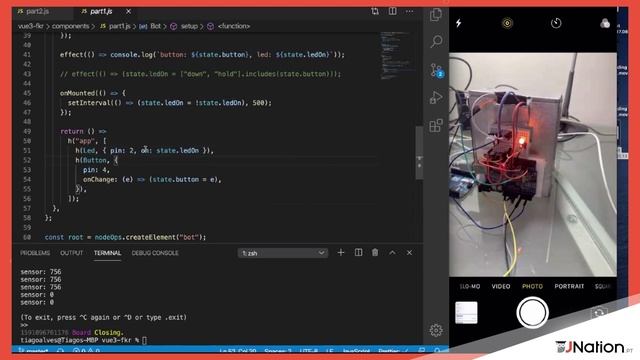640x360 pixels.
Task: Maximize the panel with the chevron-up icon
Action: pos(392,253)
